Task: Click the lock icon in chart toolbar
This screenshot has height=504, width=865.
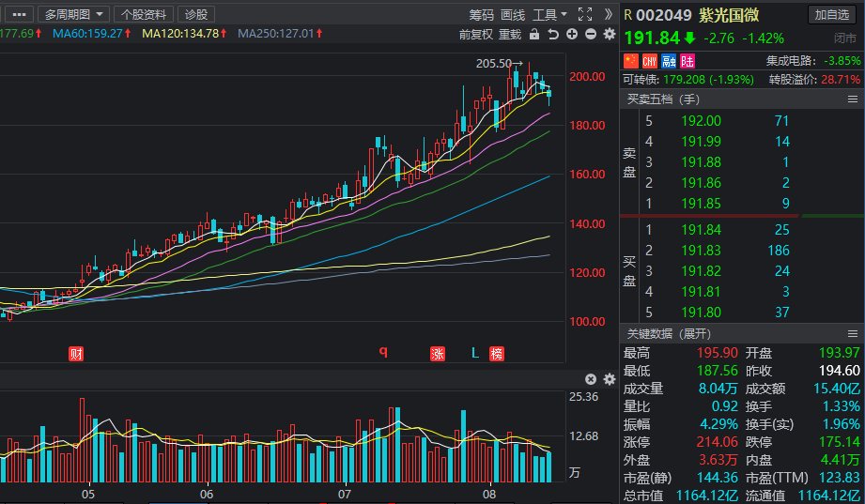Action: click(534, 34)
